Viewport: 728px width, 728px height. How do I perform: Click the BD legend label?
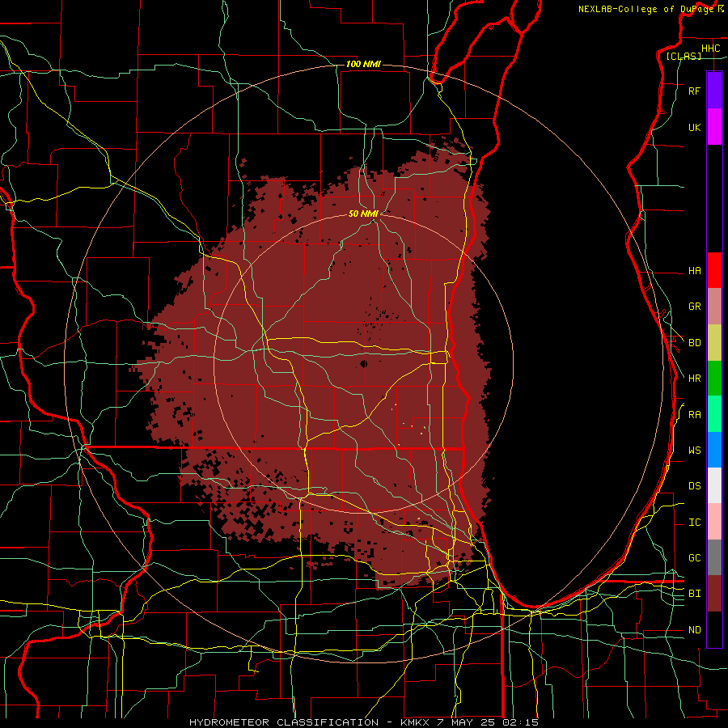pos(695,343)
